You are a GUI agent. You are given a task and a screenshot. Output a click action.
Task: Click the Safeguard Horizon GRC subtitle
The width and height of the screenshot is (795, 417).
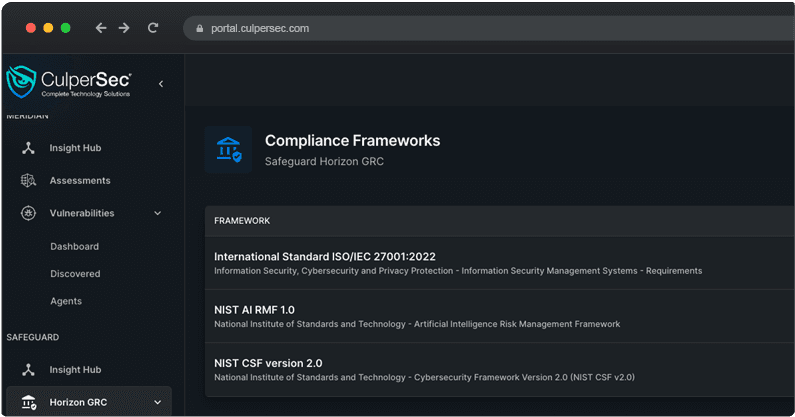point(324,161)
